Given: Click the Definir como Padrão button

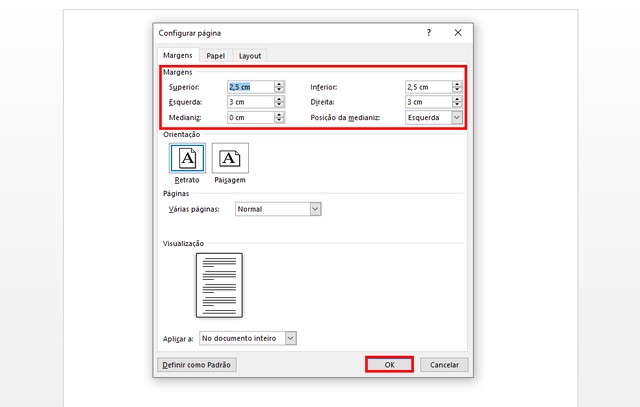Looking at the screenshot, I should [x=197, y=365].
